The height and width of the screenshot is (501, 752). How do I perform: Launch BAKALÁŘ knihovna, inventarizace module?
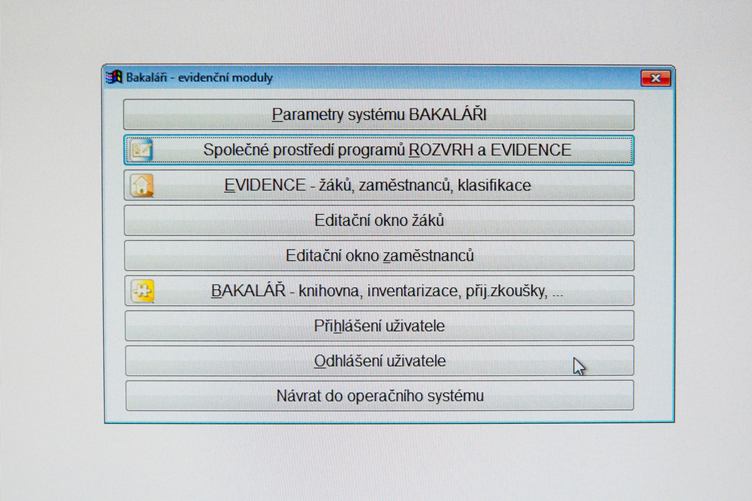click(x=379, y=291)
